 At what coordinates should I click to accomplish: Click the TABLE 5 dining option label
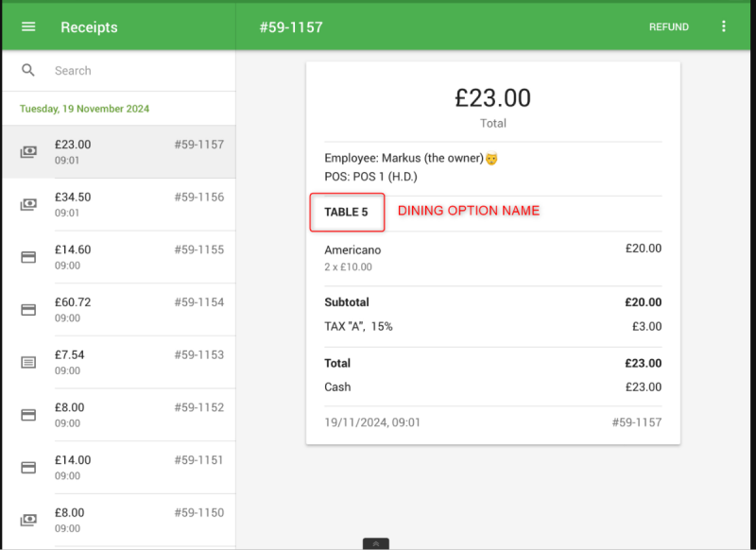click(347, 212)
